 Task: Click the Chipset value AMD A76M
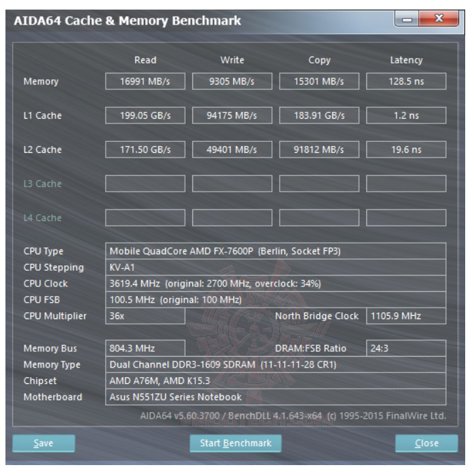click(x=276, y=381)
